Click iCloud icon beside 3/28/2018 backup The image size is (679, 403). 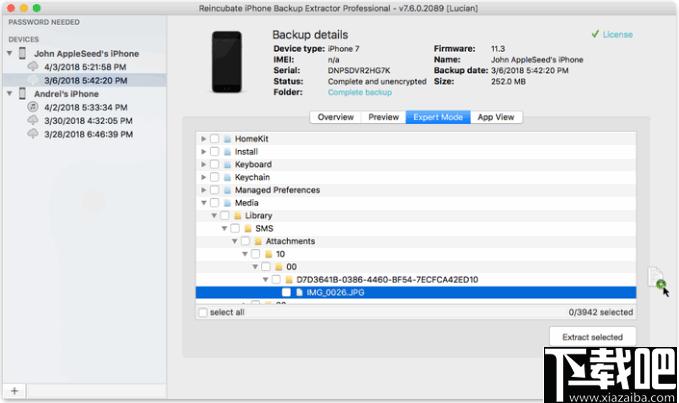(x=33, y=133)
